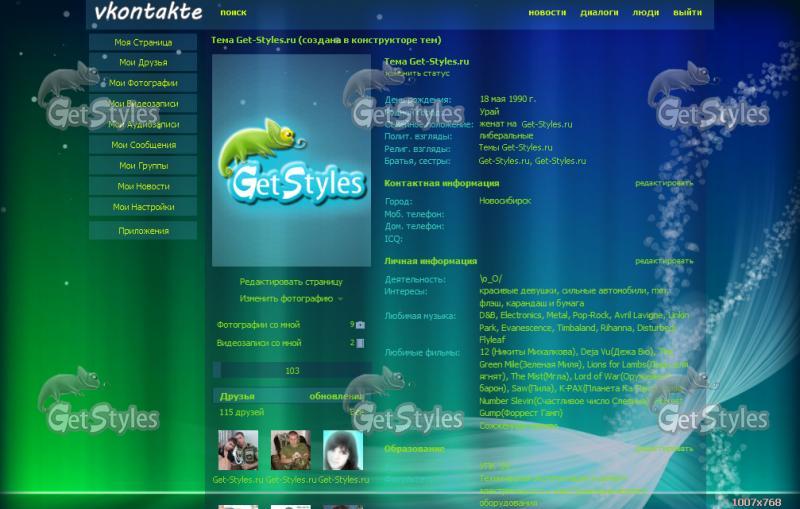Go to Моя Страница
800x509 pixels.
[143, 42]
